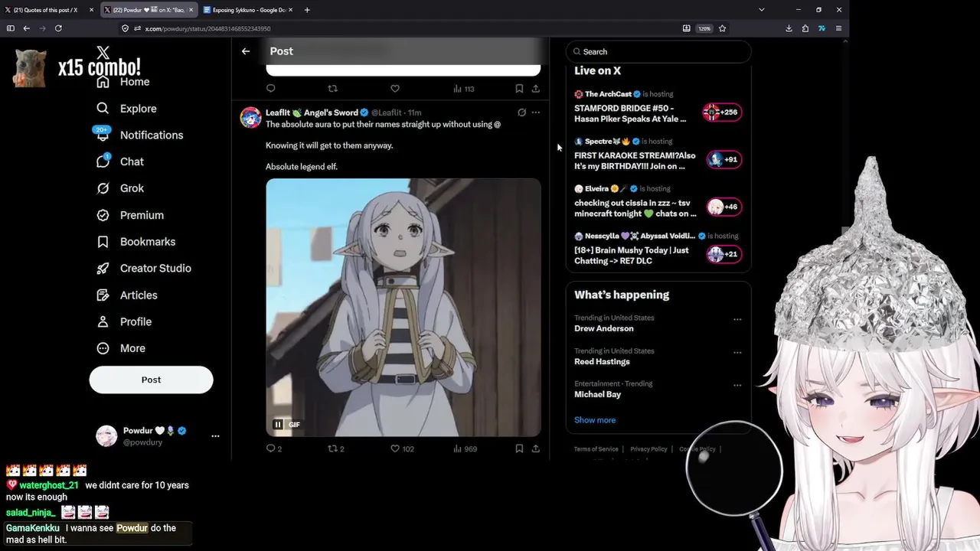Click the white Post button
The width and height of the screenshot is (980, 551).
pyautogui.click(x=151, y=380)
